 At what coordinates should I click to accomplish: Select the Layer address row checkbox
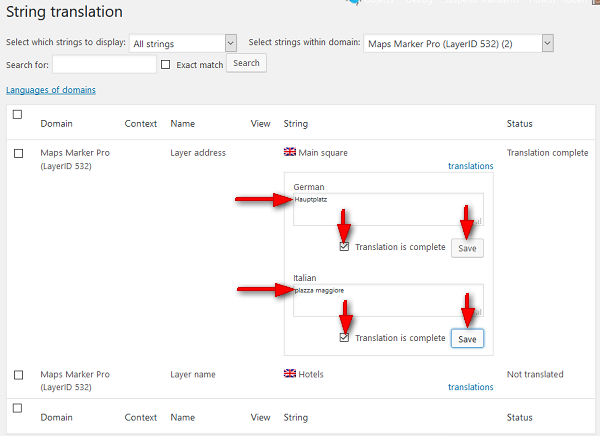click(x=18, y=153)
